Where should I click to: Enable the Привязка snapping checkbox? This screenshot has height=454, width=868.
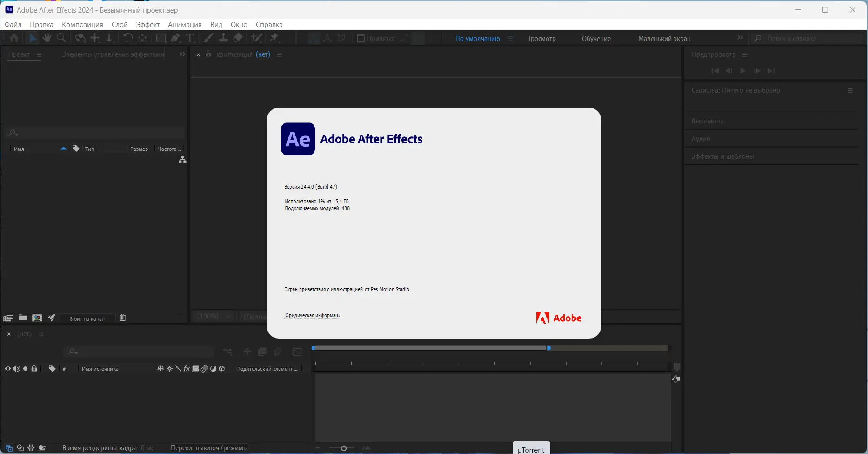(x=361, y=39)
